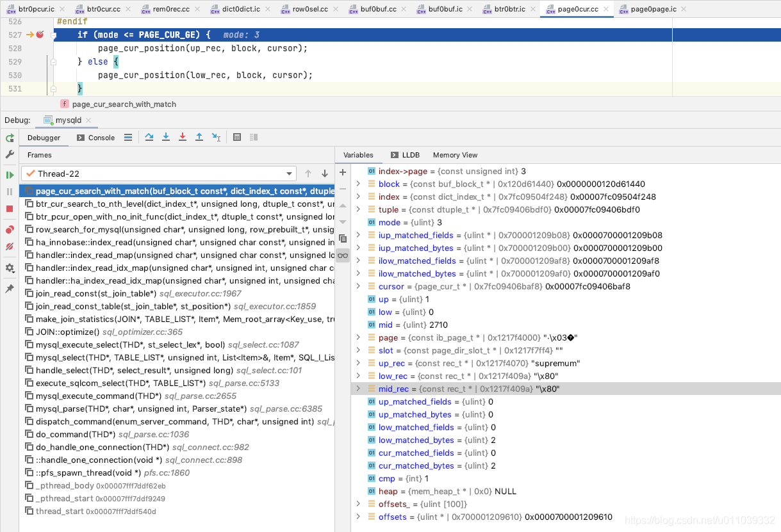Select previous frame up arrow
Image resolution: width=781 pixels, height=532 pixels.
308,173
